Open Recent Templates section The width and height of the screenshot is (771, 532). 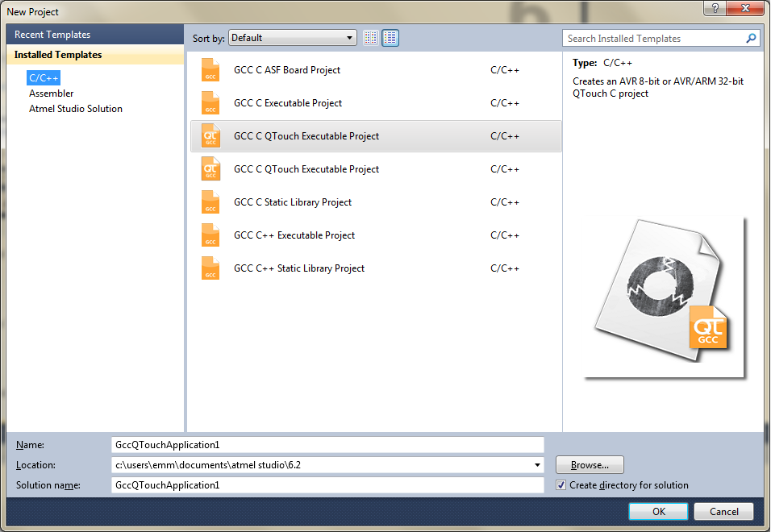95,35
